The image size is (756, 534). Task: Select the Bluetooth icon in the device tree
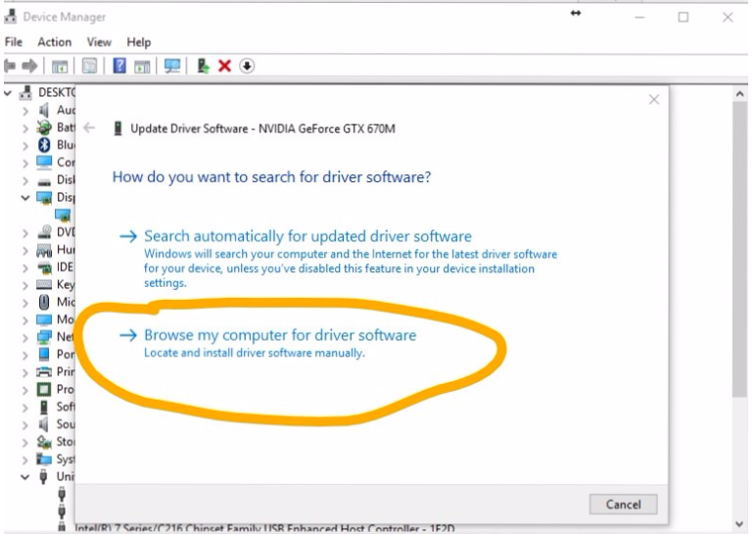(x=44, y=145)
